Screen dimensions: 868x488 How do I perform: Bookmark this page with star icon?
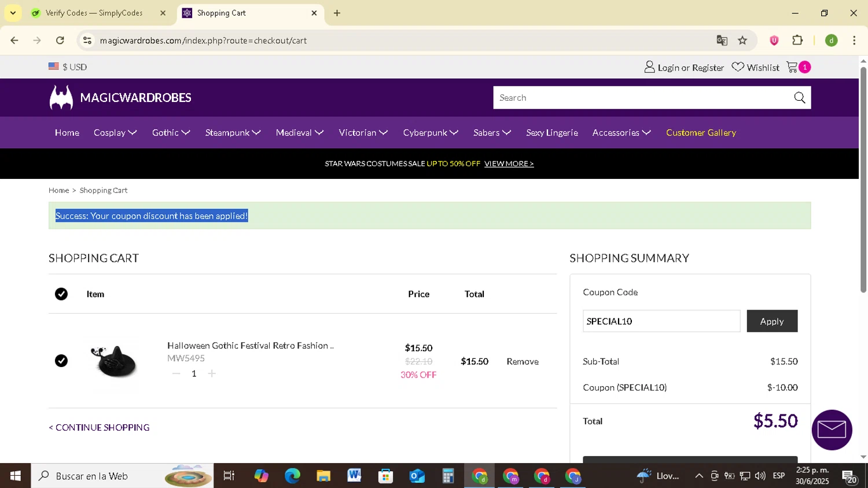[742, 41]
